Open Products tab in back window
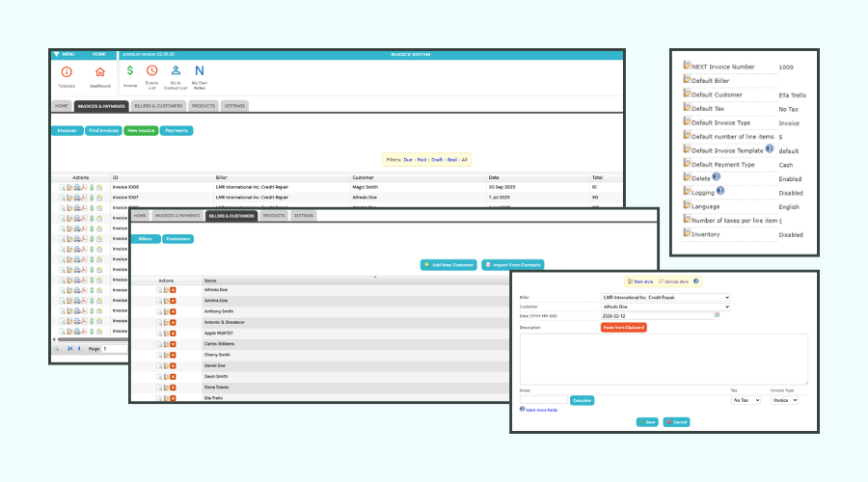The width and height of the screenshot is (868, 482). [x=203, y=106]
